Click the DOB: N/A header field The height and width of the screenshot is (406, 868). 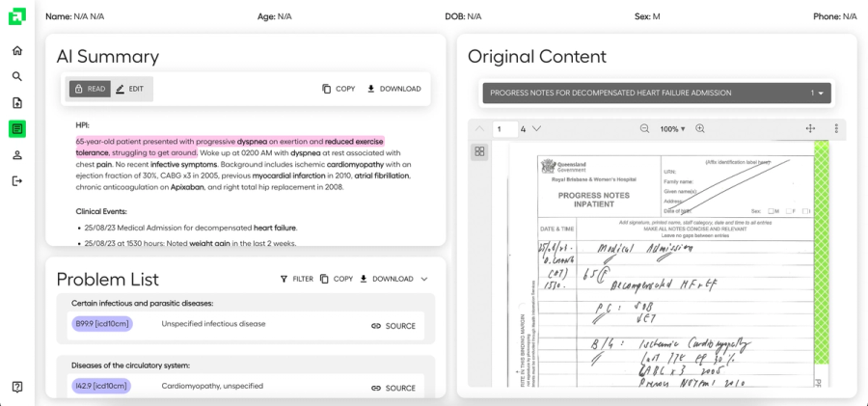pyautogui.click(x=463, y=16)
